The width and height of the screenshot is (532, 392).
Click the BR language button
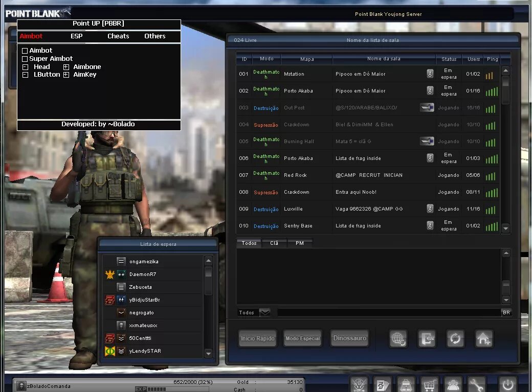506,313
